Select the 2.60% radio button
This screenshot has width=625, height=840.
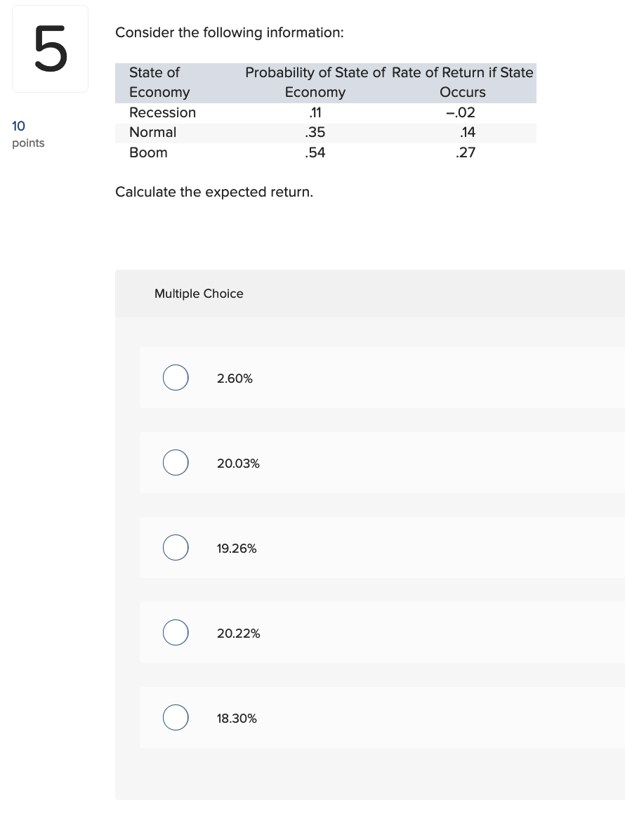pos(176,377)
